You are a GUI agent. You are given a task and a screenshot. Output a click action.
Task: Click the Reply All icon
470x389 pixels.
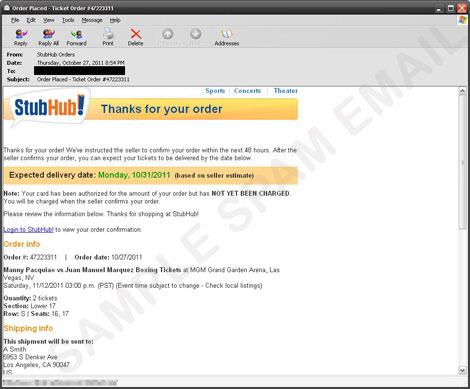tap(49, 34)
